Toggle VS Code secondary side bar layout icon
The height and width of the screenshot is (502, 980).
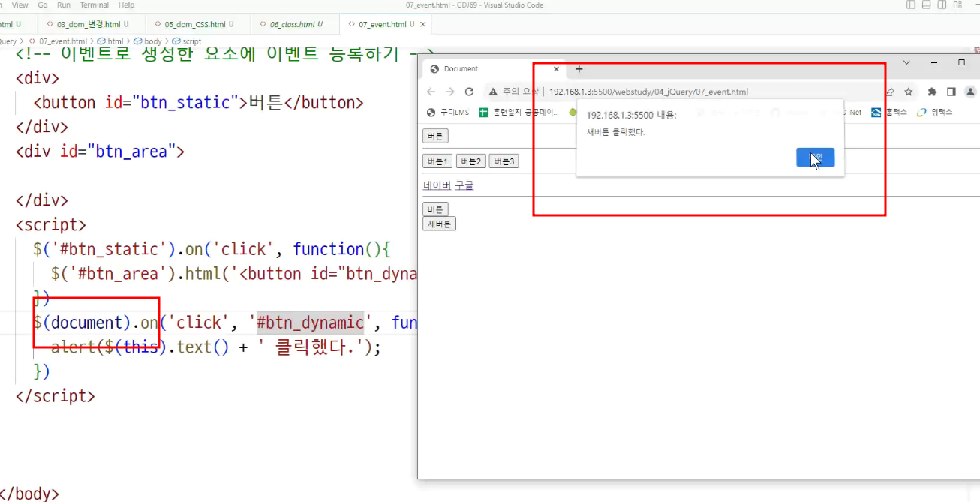point(942,5)
